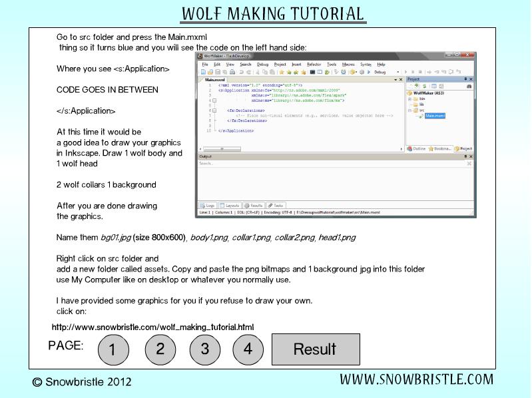Click the Build project box icon
This screenshot has width=532, height=398.
[x=352, y=72]
